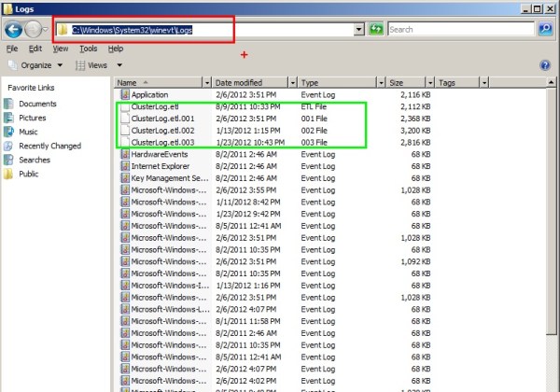This screenshot has width=560, height=392.
Task: Click the search magnifier icon
Action: 546,29
